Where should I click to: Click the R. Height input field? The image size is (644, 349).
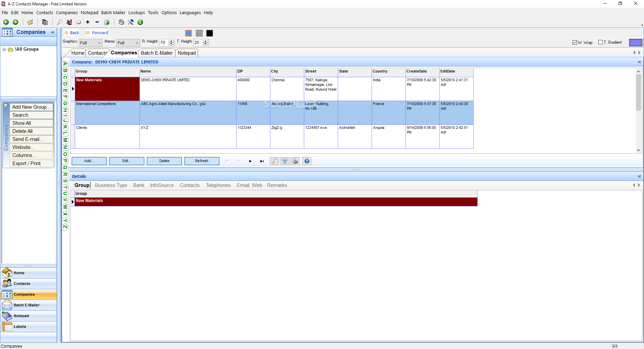(x=164, y=43)
